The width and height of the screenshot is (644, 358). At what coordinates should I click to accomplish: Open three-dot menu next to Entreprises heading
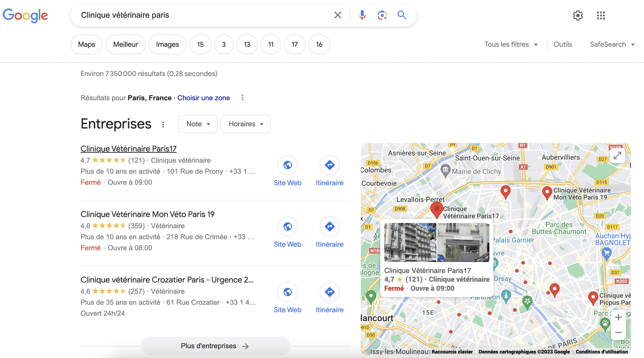[163, 124]
